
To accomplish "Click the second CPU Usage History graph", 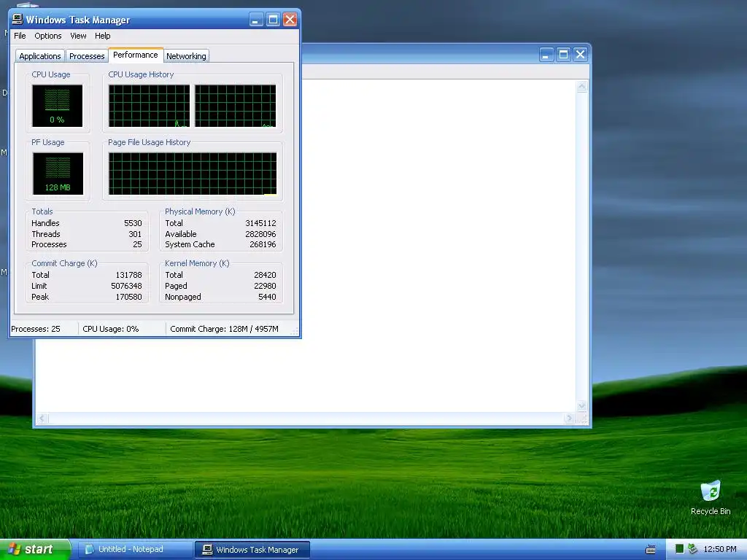I will coord(236,106).
